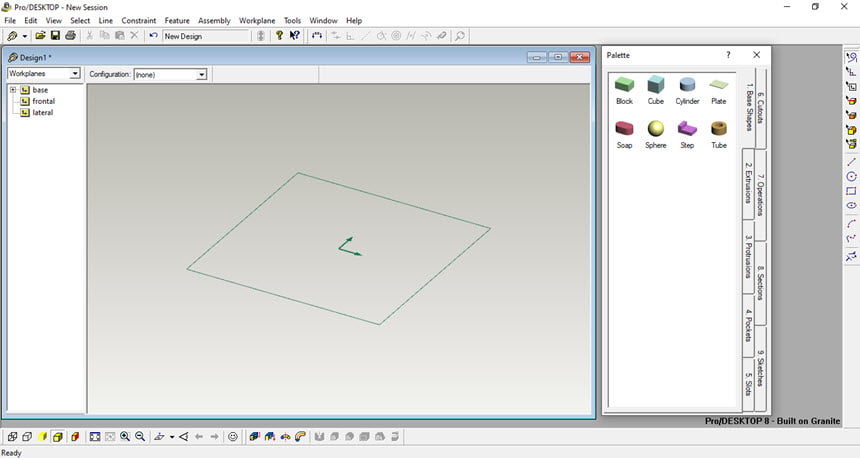860x458 pixels.
Task: Expand the base workplane tree node
Action: tap(13, 89)
